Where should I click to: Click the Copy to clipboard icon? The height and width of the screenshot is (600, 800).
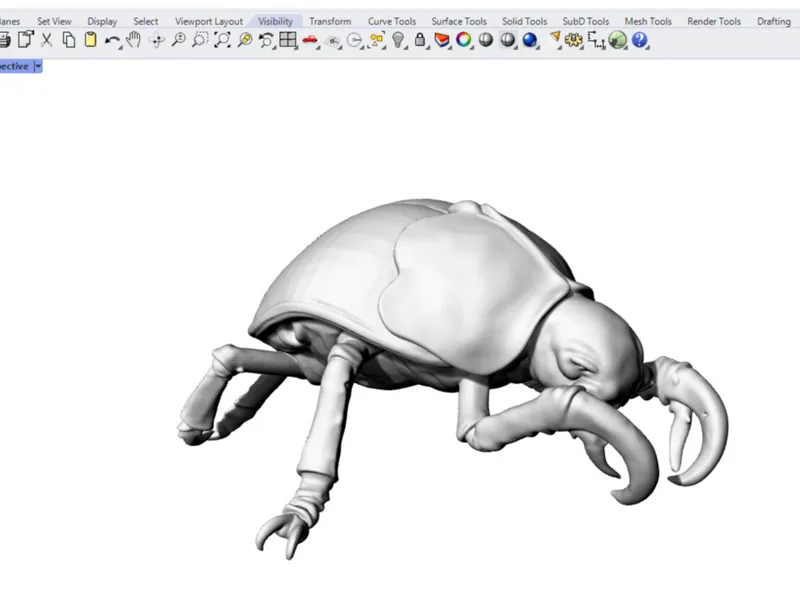(x=69, y=40)
